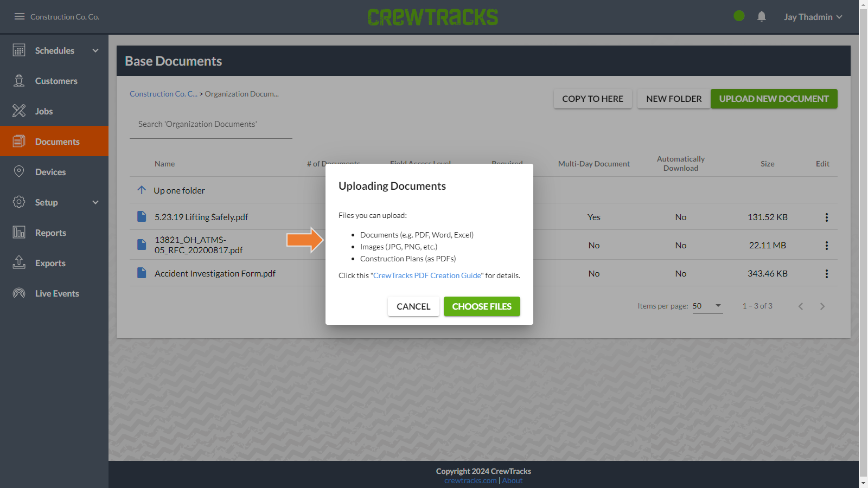Screen dimensions: 868x488
Task: Open the Devices section
Action: tap(54, 172)
